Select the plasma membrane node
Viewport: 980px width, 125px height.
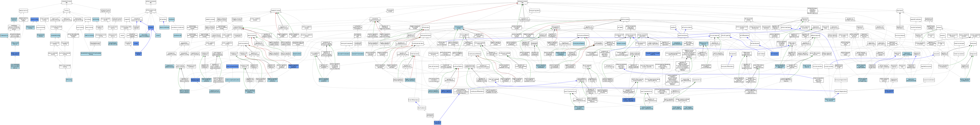point(164,27)
